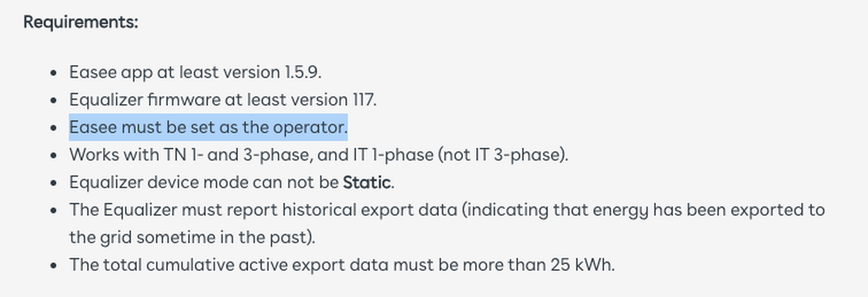Click the Equalizer firmware version 117 line
Image resolution: width=868 pixels, height=297 pixels.
[223, 100]
